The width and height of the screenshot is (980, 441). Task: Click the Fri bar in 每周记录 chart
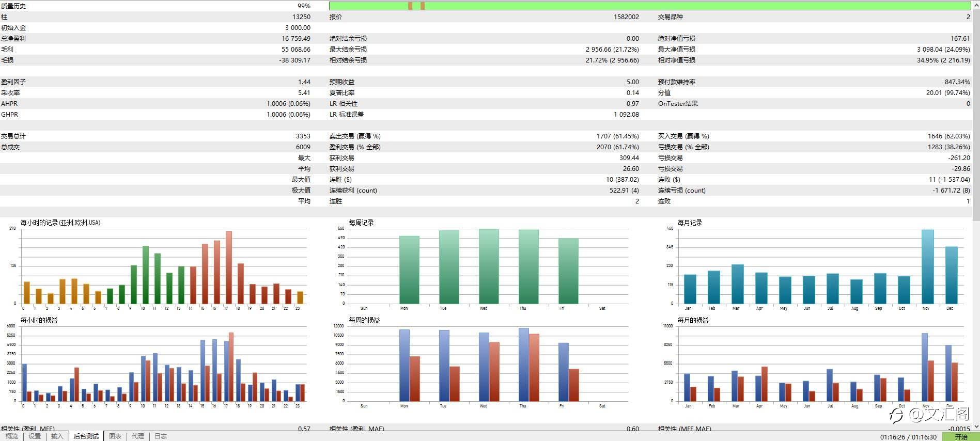(568, 271)
